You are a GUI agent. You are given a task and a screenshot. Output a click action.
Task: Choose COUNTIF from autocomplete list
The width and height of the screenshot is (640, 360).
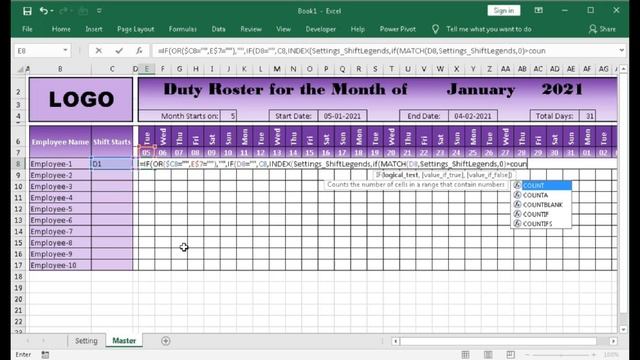tap(542, 214)
